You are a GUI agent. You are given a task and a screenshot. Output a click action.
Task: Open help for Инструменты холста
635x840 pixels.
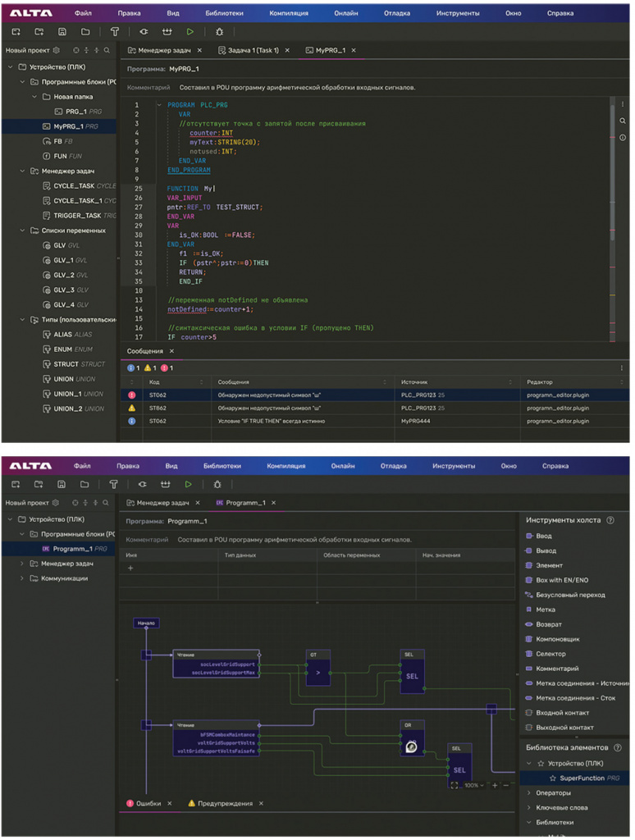[610, 520]
